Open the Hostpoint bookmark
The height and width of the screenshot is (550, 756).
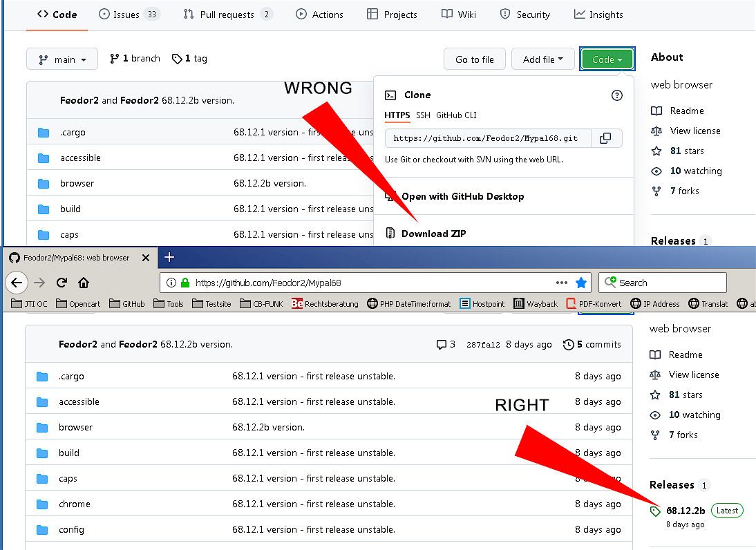pyautogui.click(x=482, y=304)
